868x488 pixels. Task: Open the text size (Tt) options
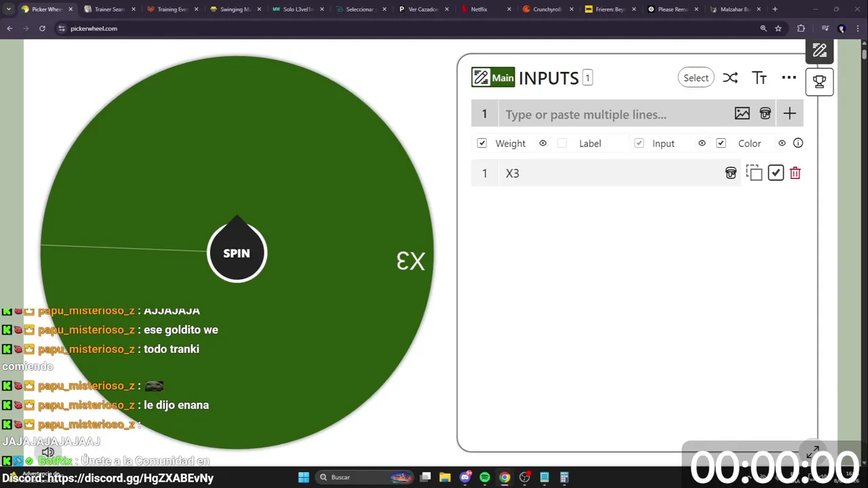[759, 78]
